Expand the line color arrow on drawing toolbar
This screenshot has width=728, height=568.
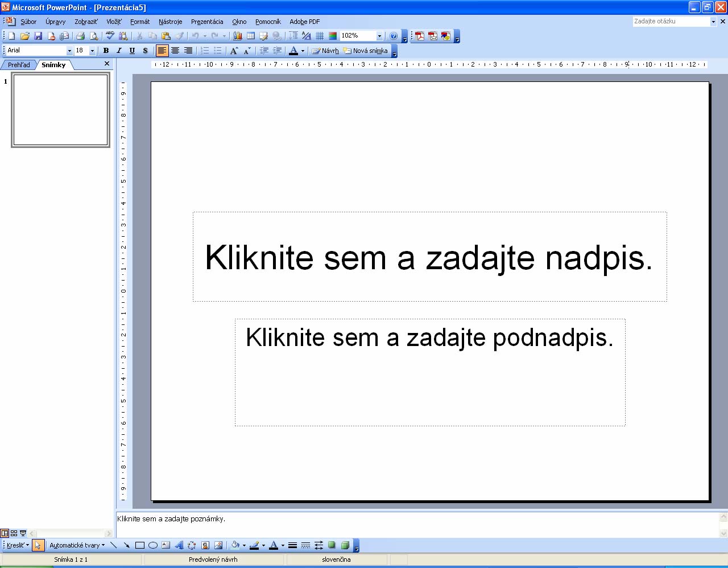[263, 545]
